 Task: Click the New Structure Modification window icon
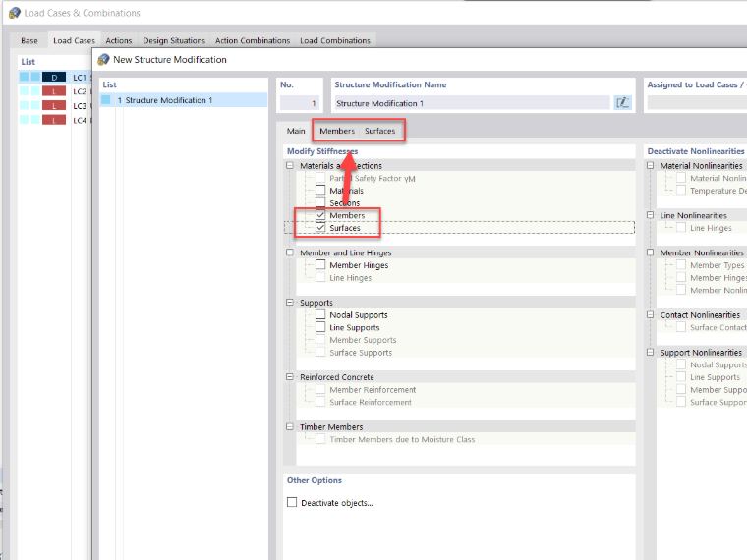(103, 60)
